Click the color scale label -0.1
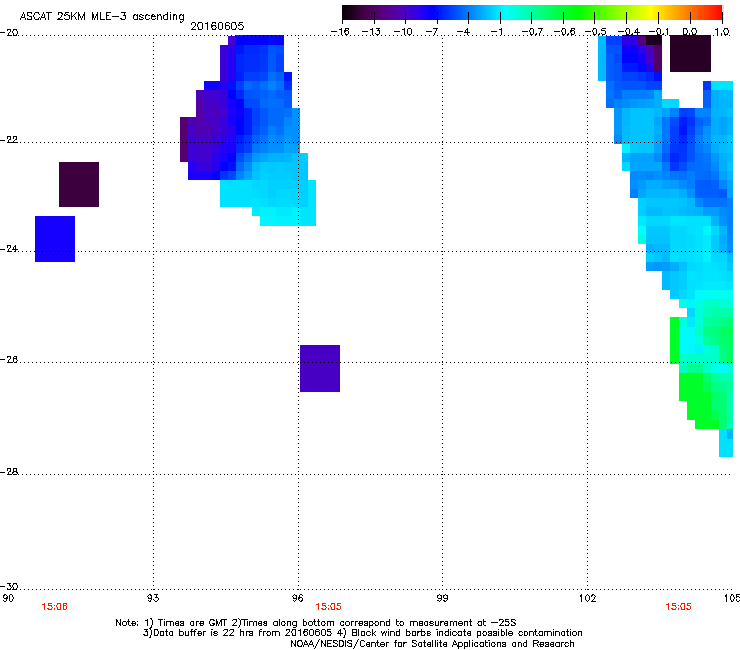This screenshot has height=650, width=740. pos(659,32)
